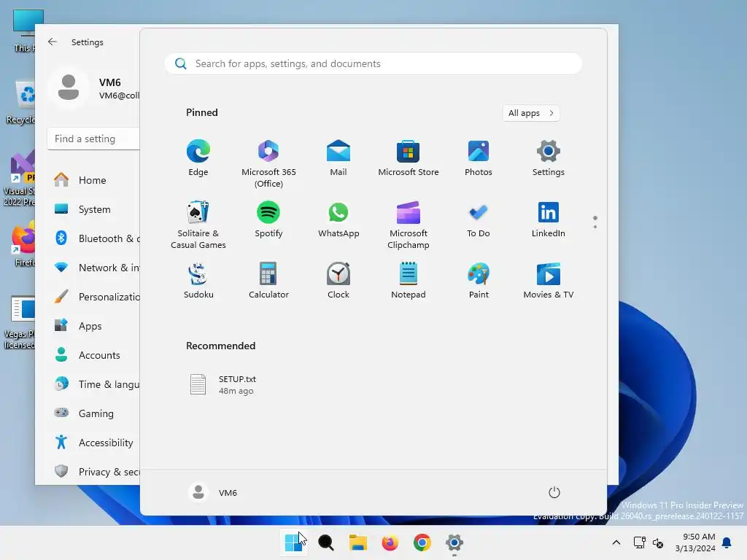Select the This PC desktop icon
This screenshot has width=747, height=560.
coord(23,31)
